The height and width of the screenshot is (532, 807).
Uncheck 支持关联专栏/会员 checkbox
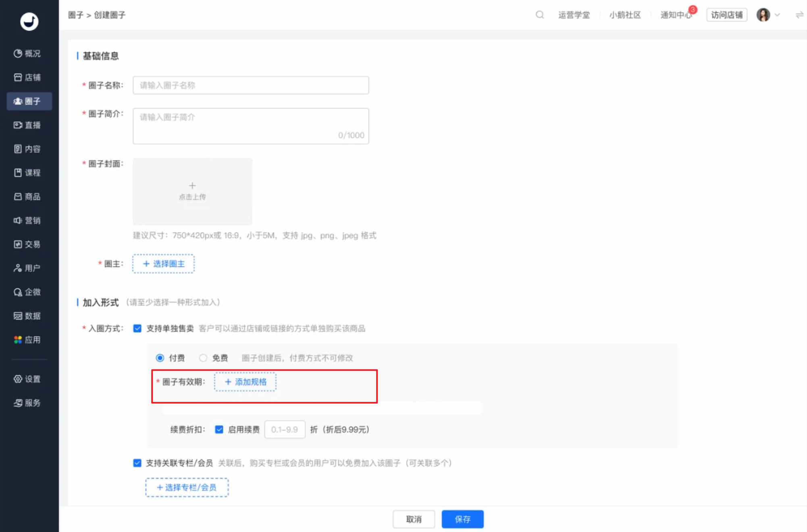[137, 463]
